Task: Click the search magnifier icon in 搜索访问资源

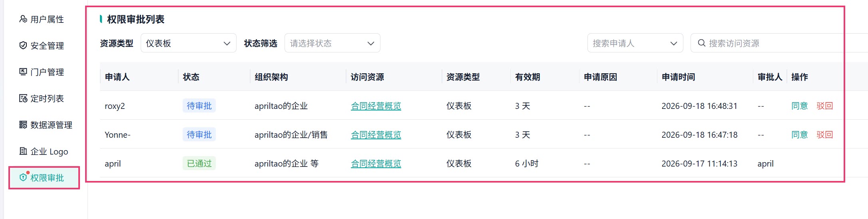Action: (x=701, y=43)
